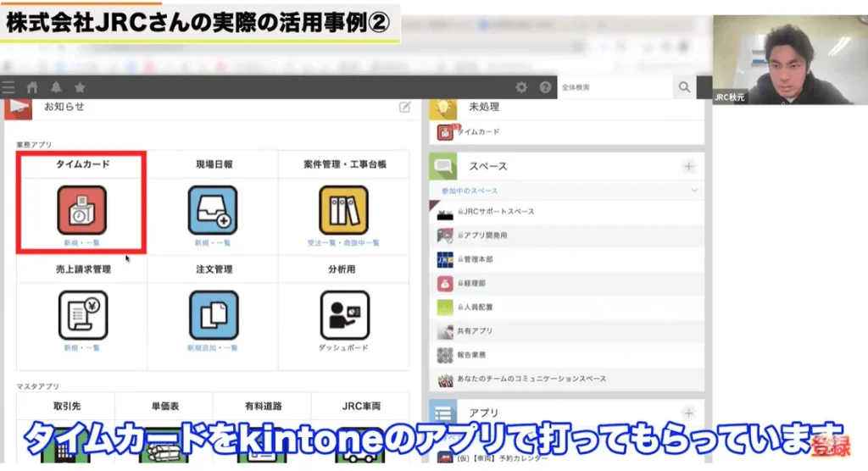Focus the 全体検索 search field
This screenshot has width=868, height=471.
pyautogui.click(x=615, y=87)
